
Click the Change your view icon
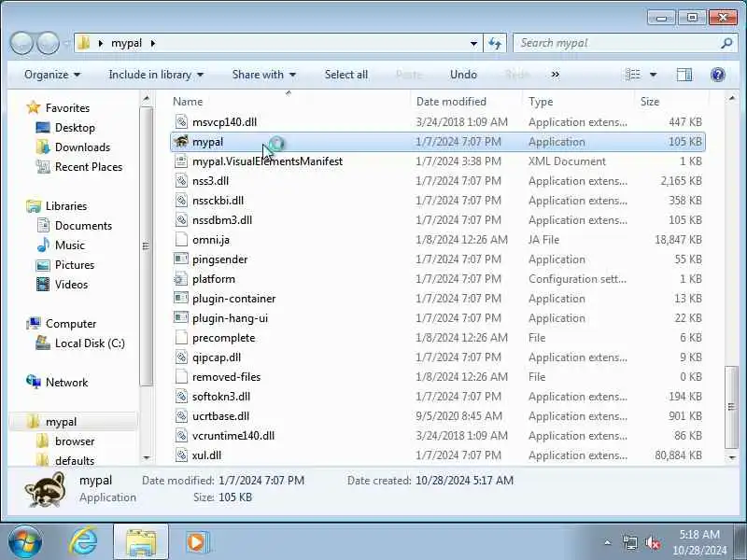633,75
